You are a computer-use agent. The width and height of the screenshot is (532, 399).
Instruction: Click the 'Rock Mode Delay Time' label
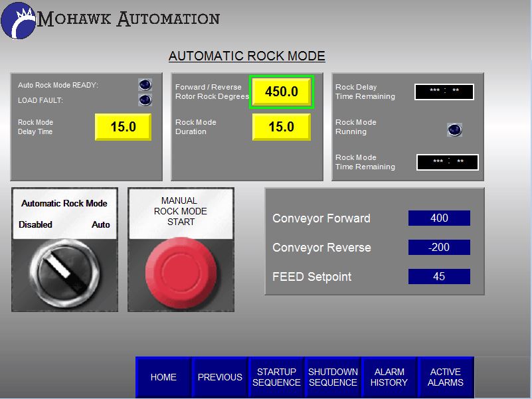click(x=36, y=127)
